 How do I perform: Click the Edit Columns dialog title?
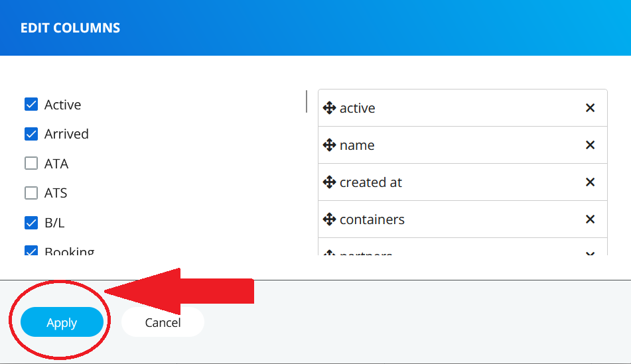(70, 28)
